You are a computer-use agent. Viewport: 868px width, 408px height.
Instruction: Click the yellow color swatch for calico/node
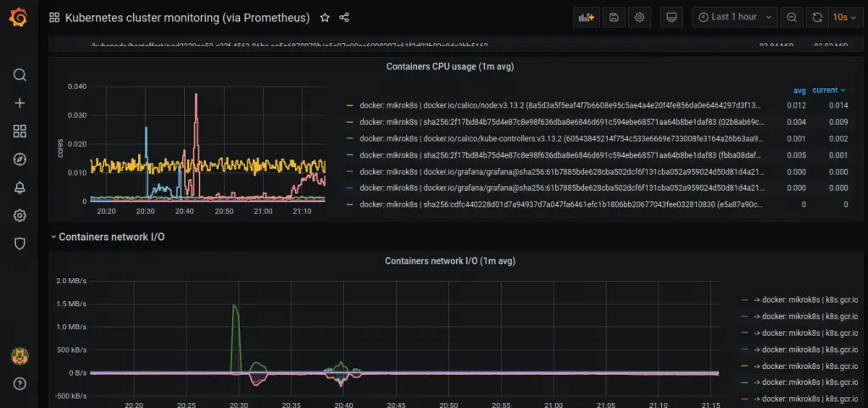click(349, 104)
